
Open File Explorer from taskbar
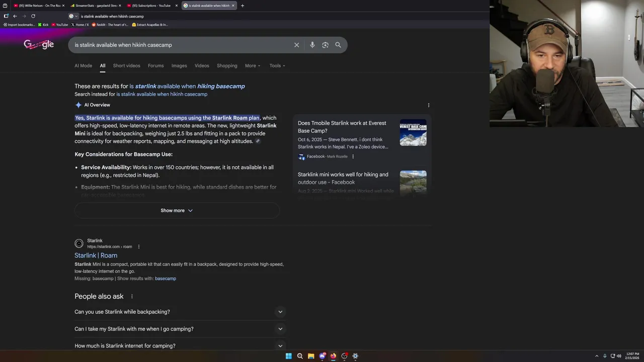(311, 356)
